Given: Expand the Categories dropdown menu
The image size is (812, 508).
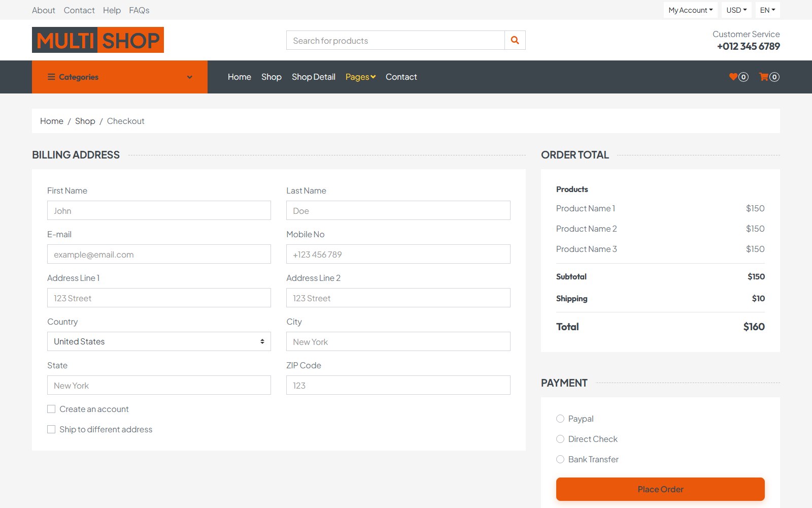Looking at the screenshot, I should pyautogui.click(x=120, y=77).
